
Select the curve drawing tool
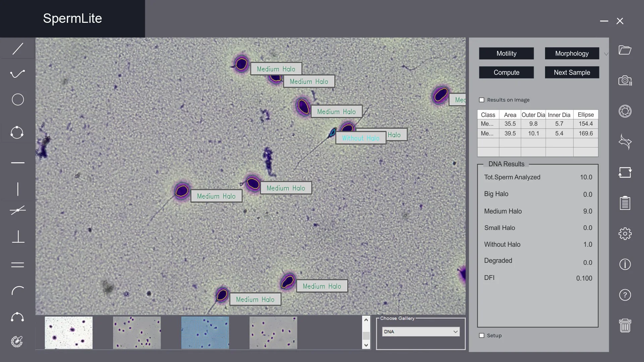(x=17, y=74)
